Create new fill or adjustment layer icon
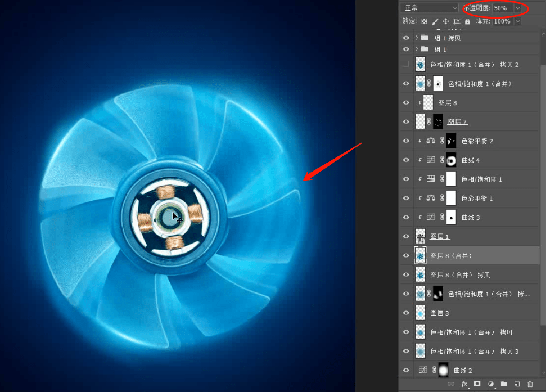Viewport: 546px width, 392px height. coord(490,384)
